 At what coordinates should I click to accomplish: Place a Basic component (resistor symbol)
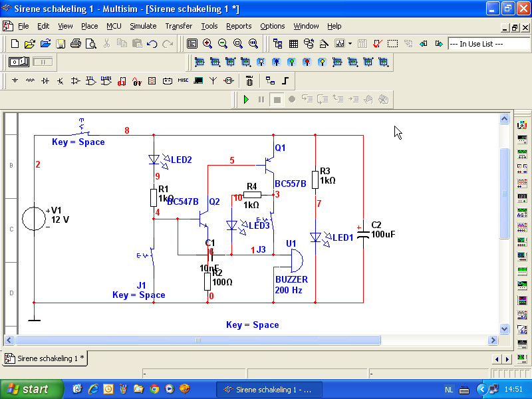pyautogui.click(x=30, y=81)
